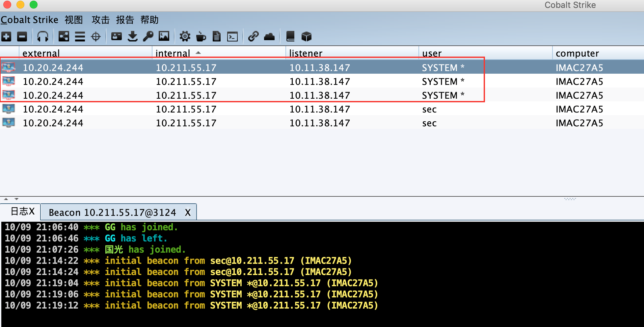Image resolution: width=644 pixels, height=327 pixels.
Task: Click the 'GG has left.' log line
Action: pos(86,239)
